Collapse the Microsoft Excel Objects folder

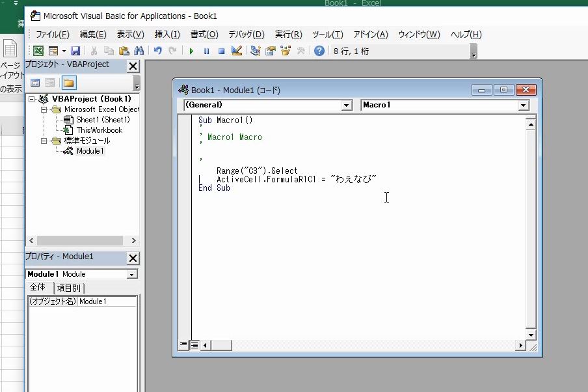click(44, 109)
